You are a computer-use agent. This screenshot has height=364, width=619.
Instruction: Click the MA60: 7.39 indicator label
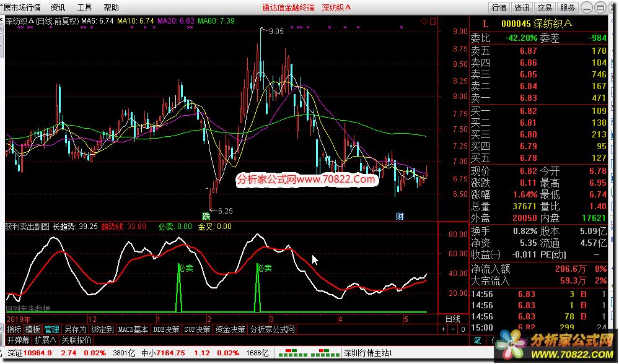[216, 21]
